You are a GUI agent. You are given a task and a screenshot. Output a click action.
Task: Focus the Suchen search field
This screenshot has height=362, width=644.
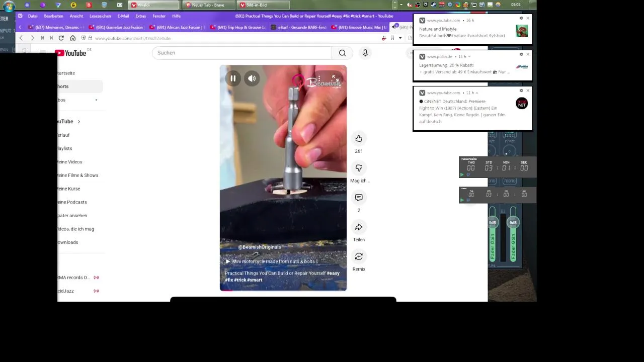click(242, 53)
